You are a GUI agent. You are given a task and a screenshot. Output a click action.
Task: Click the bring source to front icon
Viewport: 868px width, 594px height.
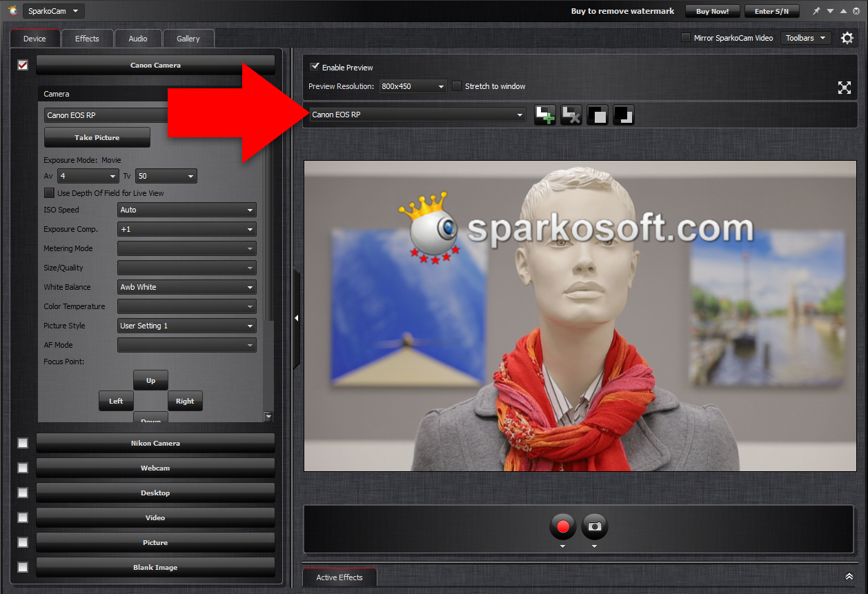pyautogui.click(x=598, y=115)
